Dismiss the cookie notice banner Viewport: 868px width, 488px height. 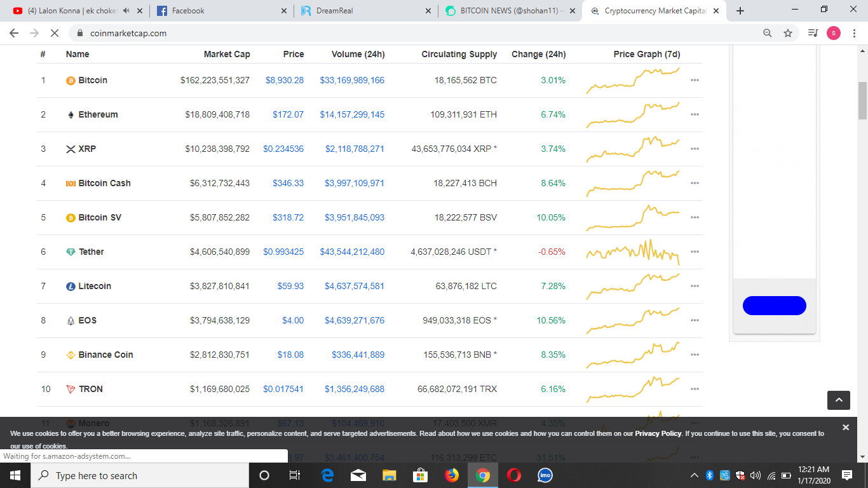tap(845, 428)
